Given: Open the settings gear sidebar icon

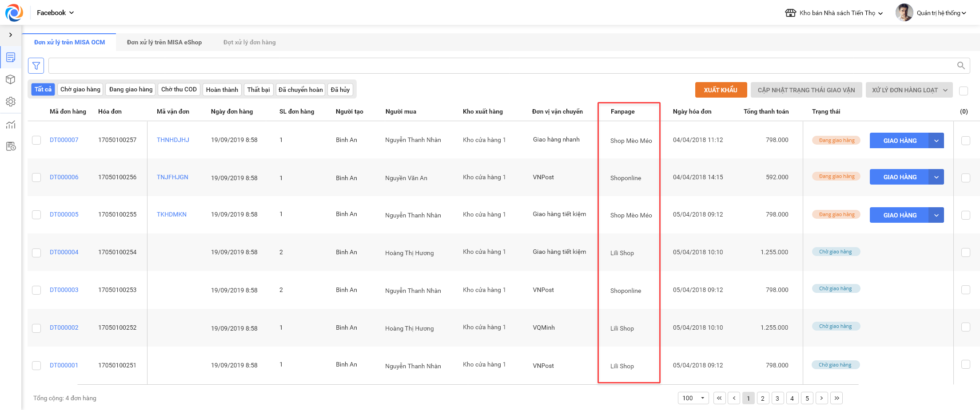Looking at the screenshot, I should (x=11, y=102).
